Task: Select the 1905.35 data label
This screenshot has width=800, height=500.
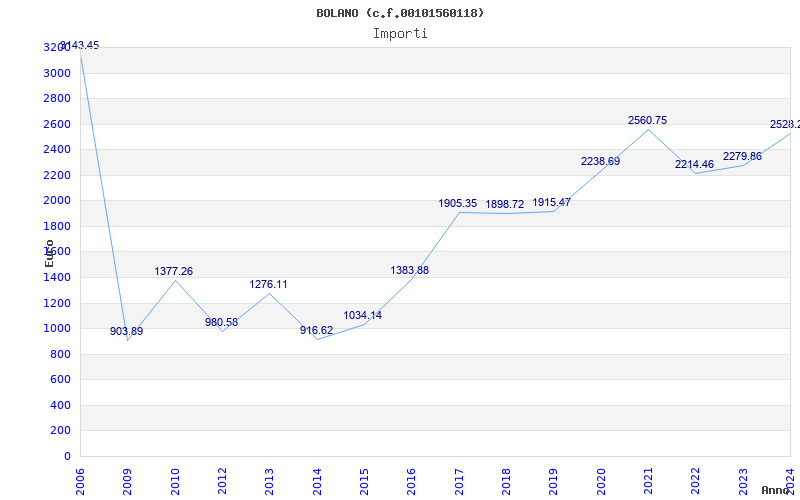Action: pyautogui.click(x=458, y=204)
